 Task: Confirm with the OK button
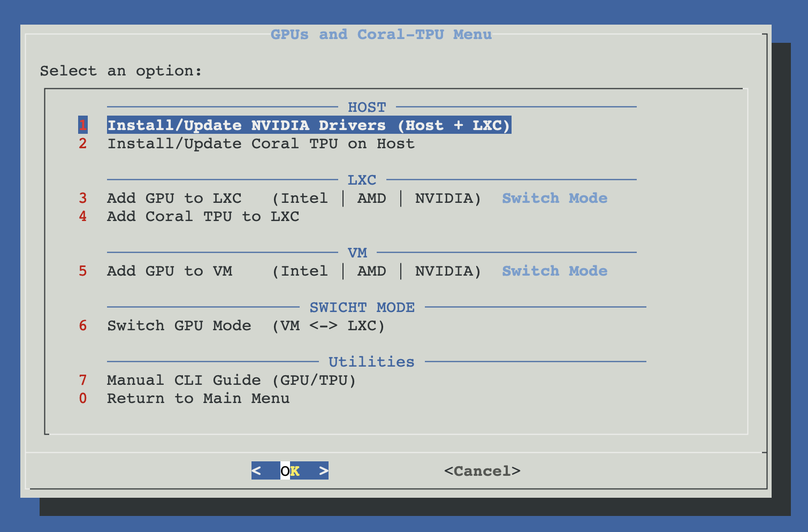pyautogui.click(x=290, y=470)
